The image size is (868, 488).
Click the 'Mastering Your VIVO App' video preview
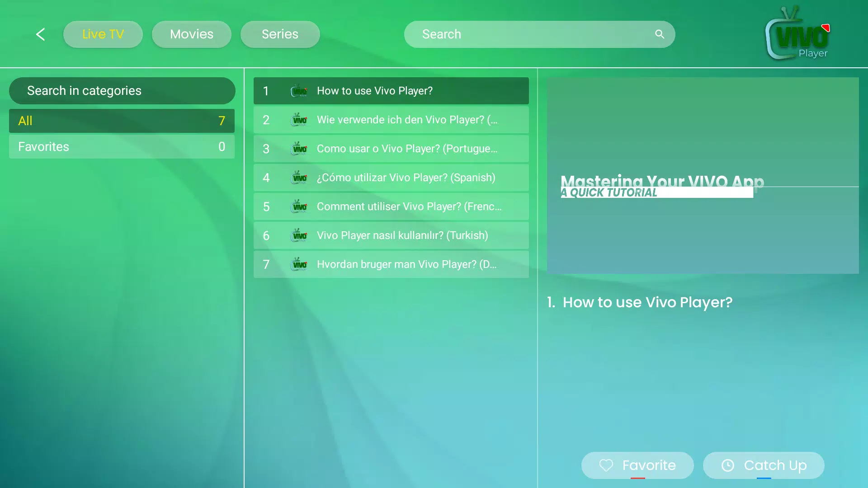pos(703,175)
